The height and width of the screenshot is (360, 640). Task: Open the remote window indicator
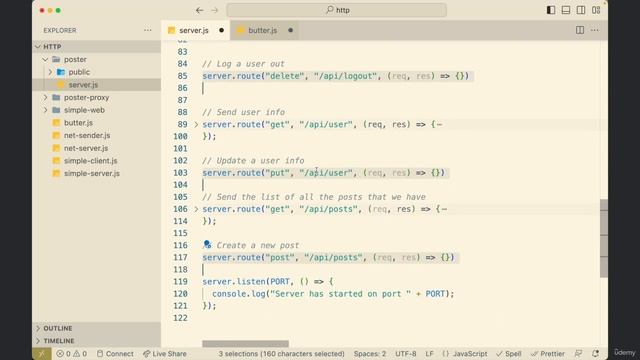pos(42,353)
